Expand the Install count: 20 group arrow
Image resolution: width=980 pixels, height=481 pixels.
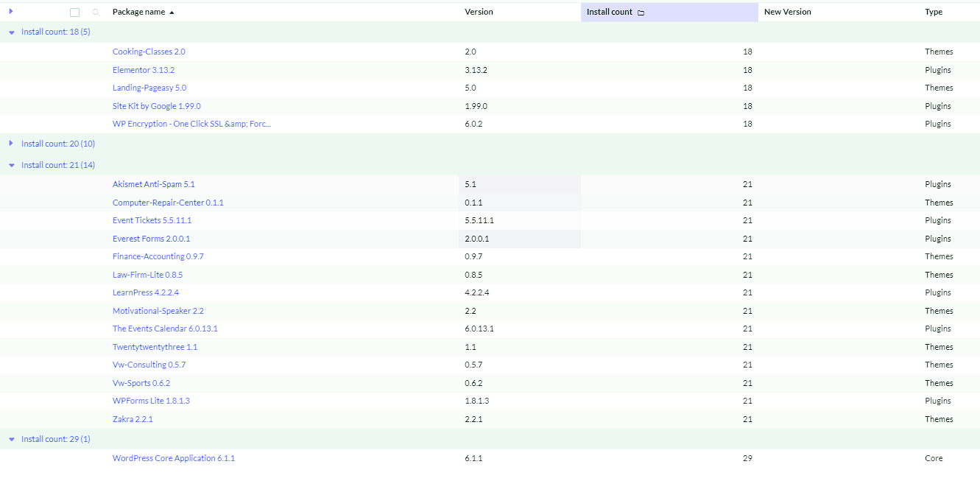[x=11, y=144]
